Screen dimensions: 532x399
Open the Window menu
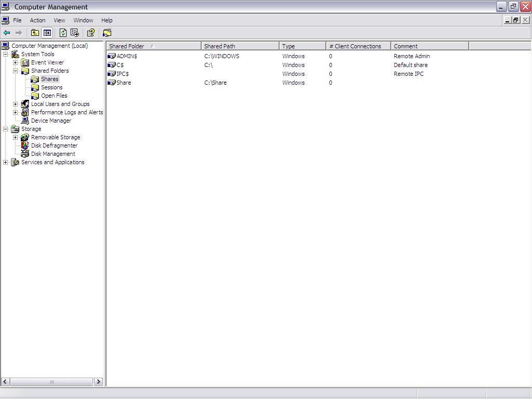tap(83, 20)
